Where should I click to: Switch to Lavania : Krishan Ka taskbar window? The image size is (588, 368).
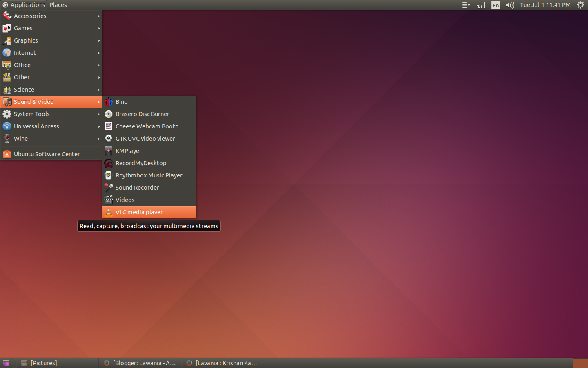(223, 363)
